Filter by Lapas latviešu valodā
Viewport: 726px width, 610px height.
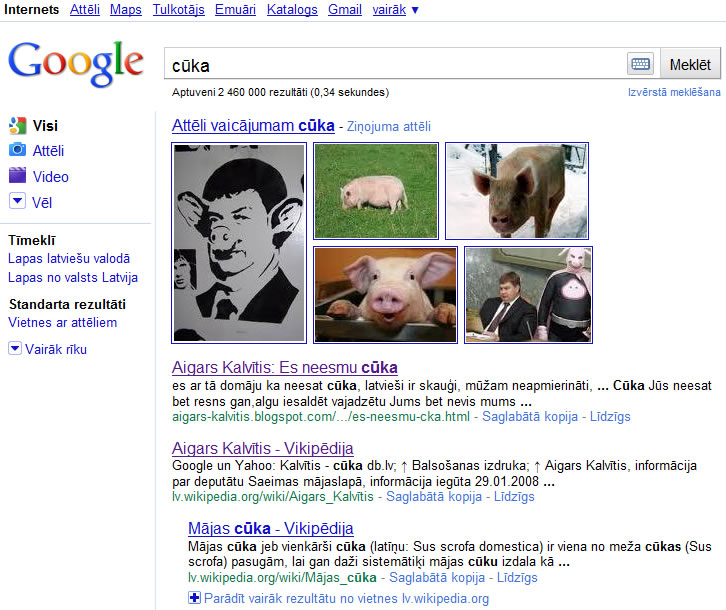tap(69, 258)
